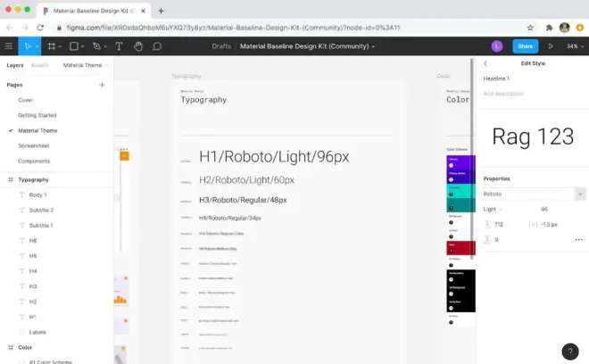The height and width of the screenshot is (364, 589).
Task: Go back from Edit Style panel
Action: pos(485,63)
